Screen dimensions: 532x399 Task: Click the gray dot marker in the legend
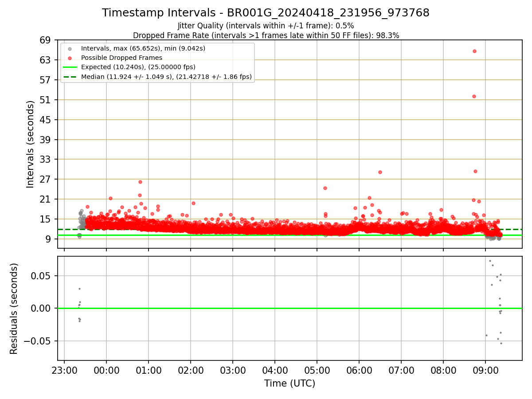click(70, 48)
